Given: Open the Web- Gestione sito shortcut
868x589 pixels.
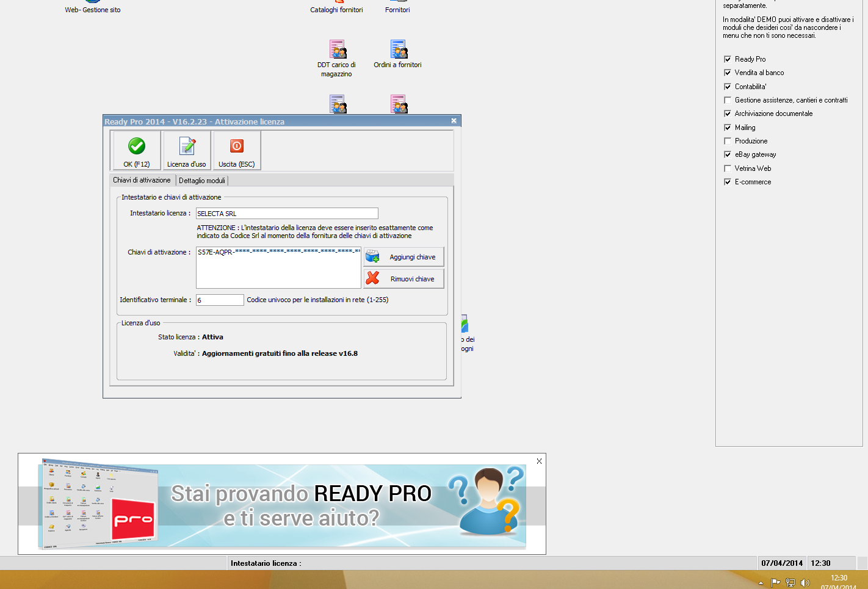Looking at the screenshot, I should click(93, 7).
